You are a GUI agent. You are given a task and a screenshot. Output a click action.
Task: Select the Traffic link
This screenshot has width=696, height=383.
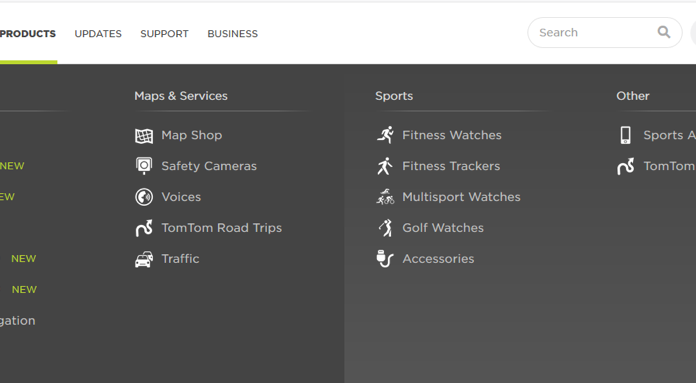[180, 259]
